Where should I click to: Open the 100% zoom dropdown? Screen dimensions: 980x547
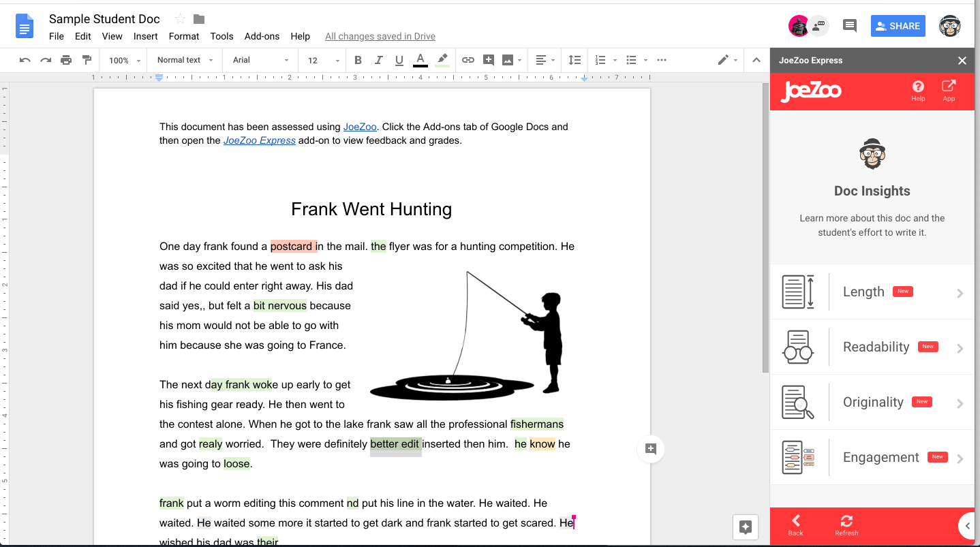click(125, 60)
